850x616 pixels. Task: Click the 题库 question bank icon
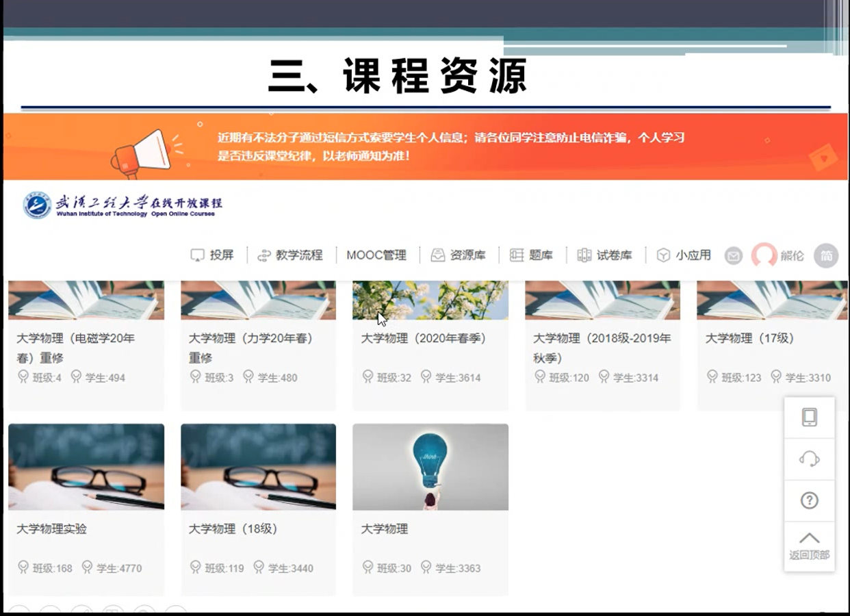point(517,255)
